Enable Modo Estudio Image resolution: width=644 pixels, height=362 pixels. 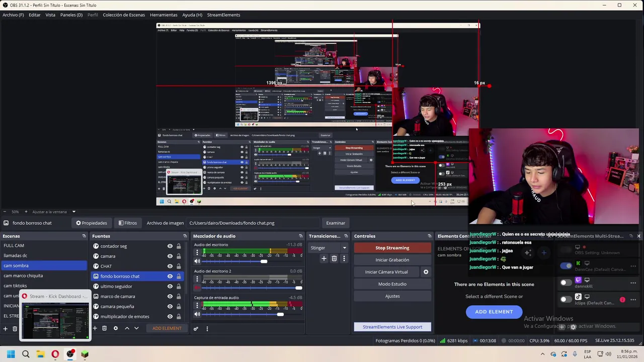click(x=392, y=284)
